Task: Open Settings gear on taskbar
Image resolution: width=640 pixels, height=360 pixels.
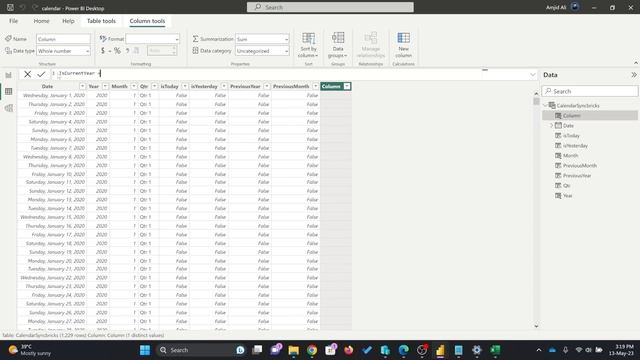Action: [477, 350]
